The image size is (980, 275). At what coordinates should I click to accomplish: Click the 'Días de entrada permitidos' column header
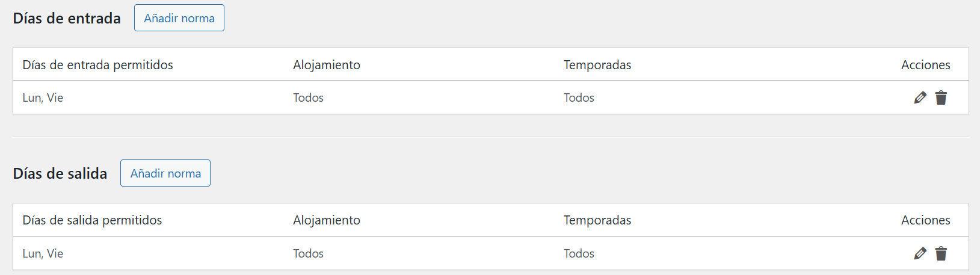click(97, 65)
